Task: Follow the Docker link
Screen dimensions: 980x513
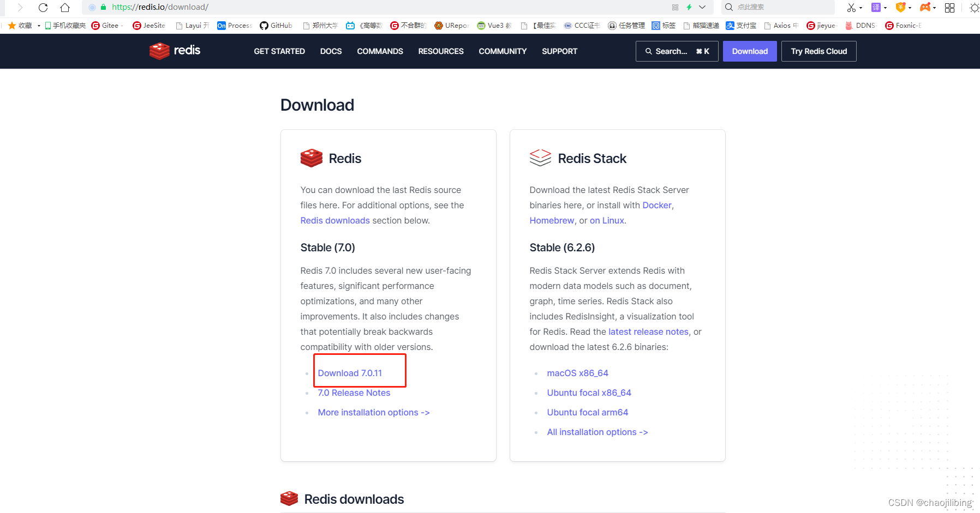Action: [x=657, y=205]
